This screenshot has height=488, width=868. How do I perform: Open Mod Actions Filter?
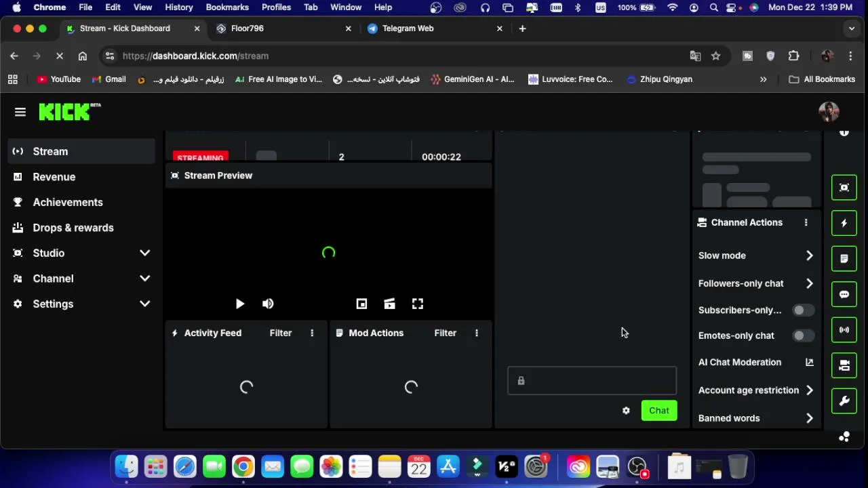(x=445, y=333)
